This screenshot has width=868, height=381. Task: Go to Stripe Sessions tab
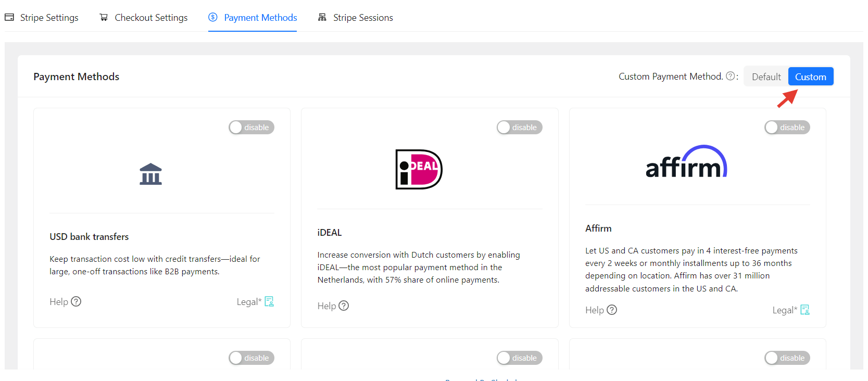(x=356, y=18)
